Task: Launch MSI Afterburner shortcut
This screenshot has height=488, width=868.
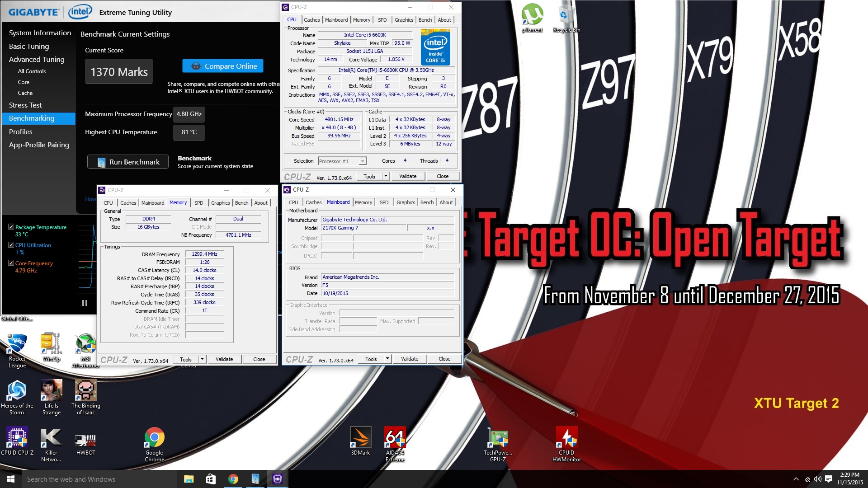Action: [x=85, y=351]
